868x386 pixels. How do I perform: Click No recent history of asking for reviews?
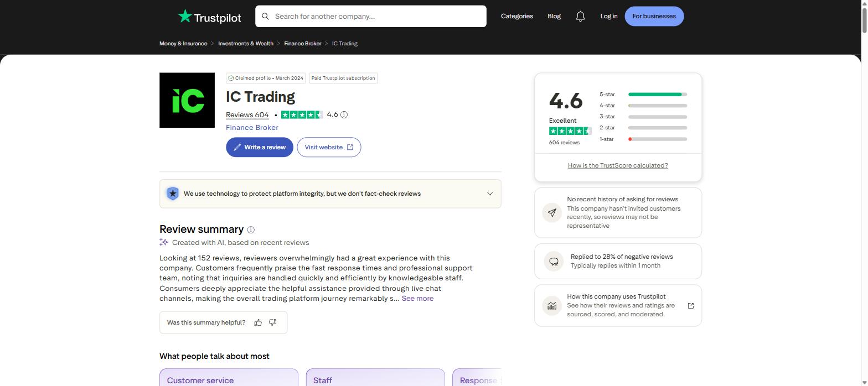tap(622, 199)
